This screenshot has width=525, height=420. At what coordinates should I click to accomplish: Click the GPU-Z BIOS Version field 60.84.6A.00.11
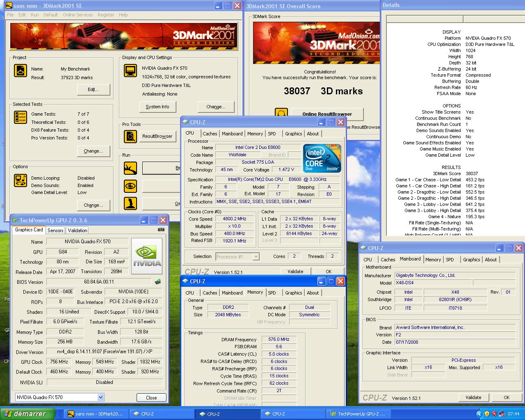[x=99, y=282]
